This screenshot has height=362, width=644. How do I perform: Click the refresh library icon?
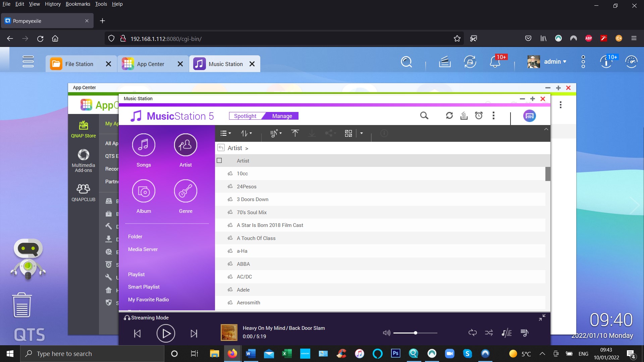point(449,116)
